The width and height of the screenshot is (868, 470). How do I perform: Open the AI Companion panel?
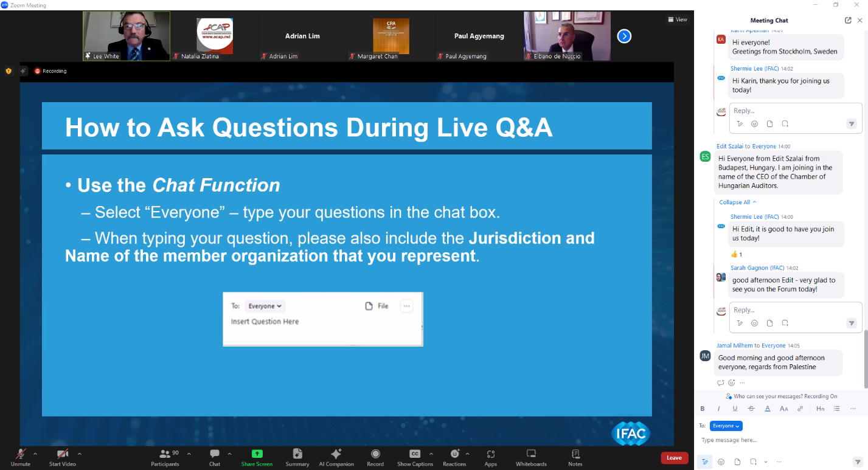[336, 457]
